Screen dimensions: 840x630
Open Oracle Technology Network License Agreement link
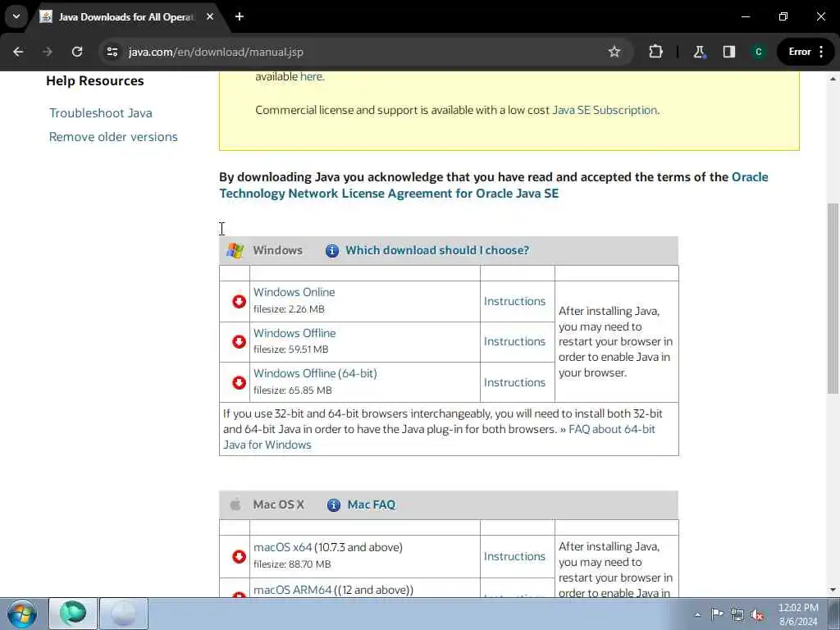(494, 185)
